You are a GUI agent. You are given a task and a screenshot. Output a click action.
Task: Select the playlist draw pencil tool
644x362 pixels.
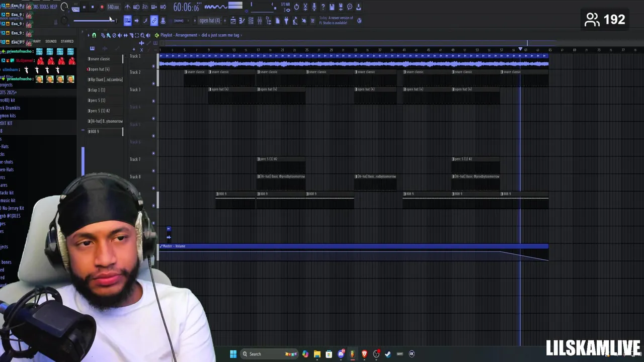[x=103, y=35]
